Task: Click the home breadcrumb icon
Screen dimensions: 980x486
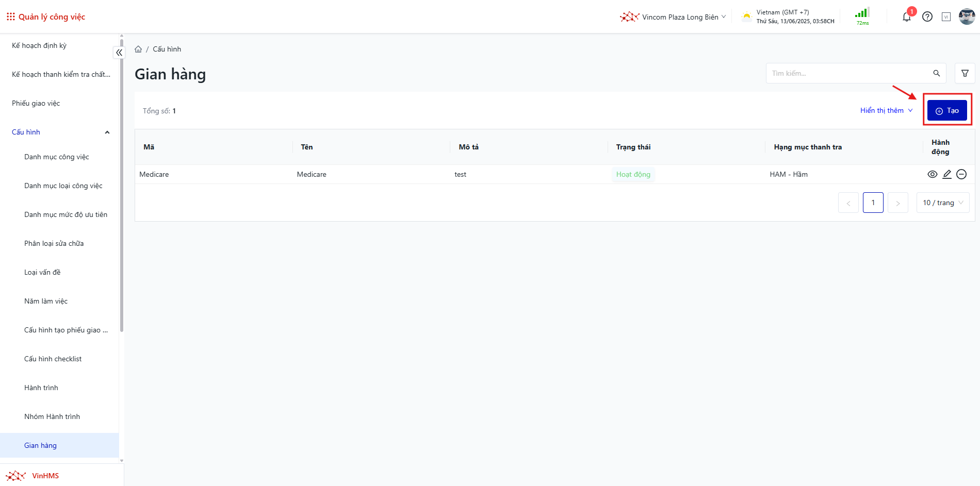Action: coord(138,49)
